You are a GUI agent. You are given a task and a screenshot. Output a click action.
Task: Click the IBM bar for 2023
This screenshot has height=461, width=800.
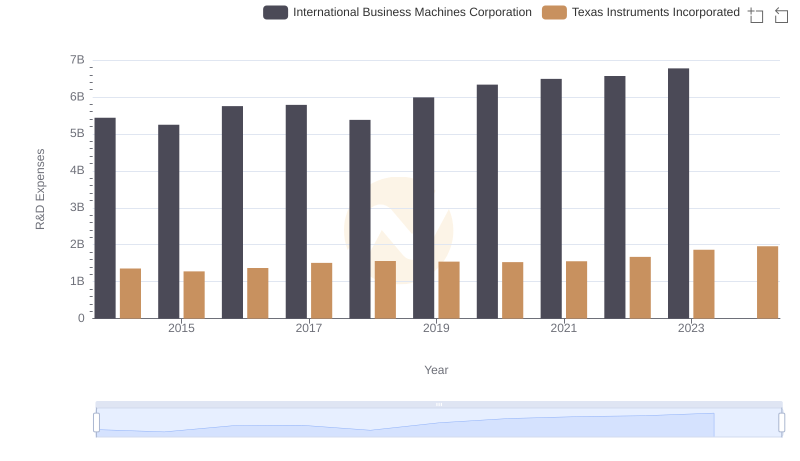(x=678, y=193)
